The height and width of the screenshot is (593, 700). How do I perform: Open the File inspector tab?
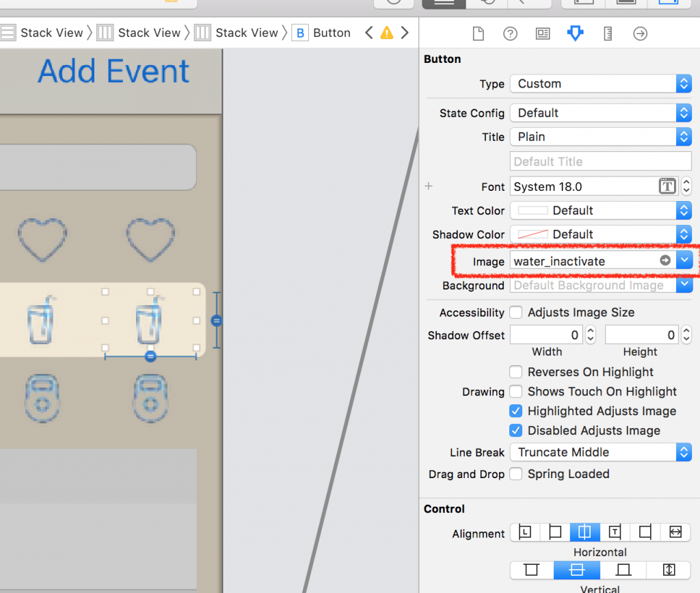click(x=478, y=34)
